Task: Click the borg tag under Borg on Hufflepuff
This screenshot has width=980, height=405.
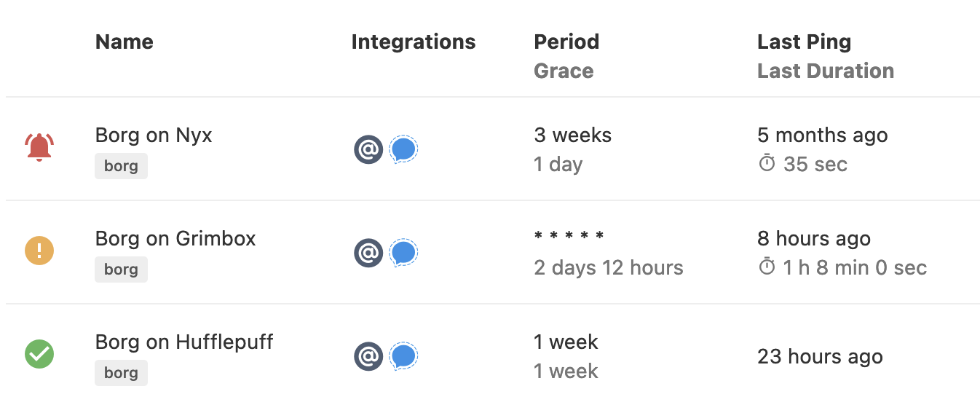Action: pyautogui.click(x=121, y=373)
